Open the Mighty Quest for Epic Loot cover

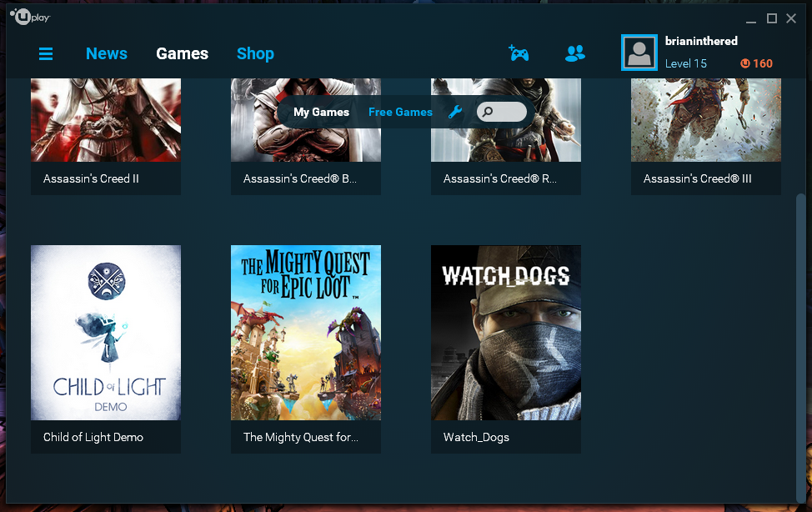[x=305, y=333]
